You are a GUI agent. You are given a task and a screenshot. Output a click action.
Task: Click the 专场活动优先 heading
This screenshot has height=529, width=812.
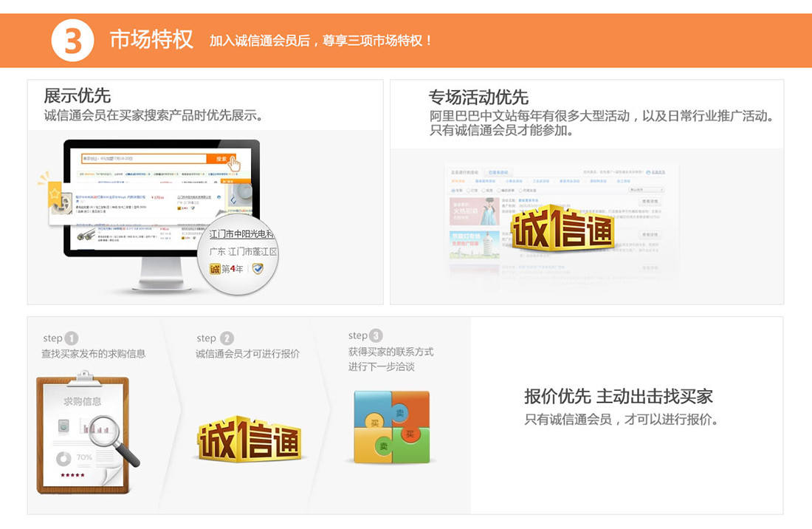coord(478,97)
